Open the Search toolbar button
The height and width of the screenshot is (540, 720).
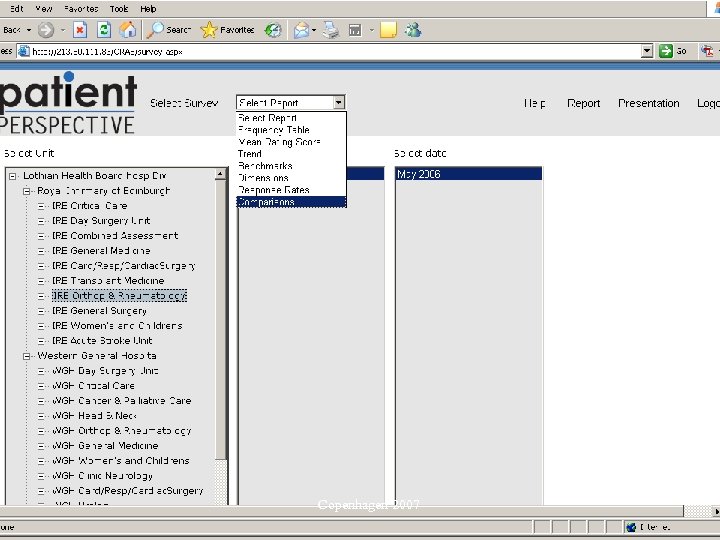[x=168, y=30]
